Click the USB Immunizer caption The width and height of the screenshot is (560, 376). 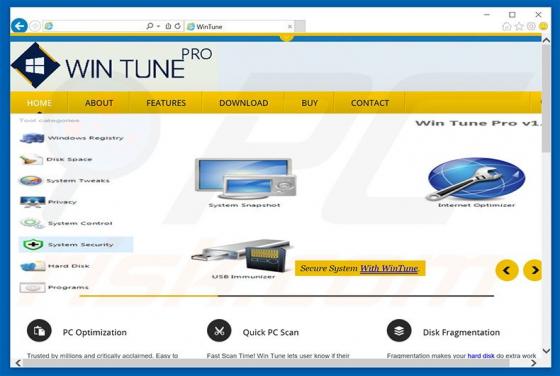click(x=244, y=276)
